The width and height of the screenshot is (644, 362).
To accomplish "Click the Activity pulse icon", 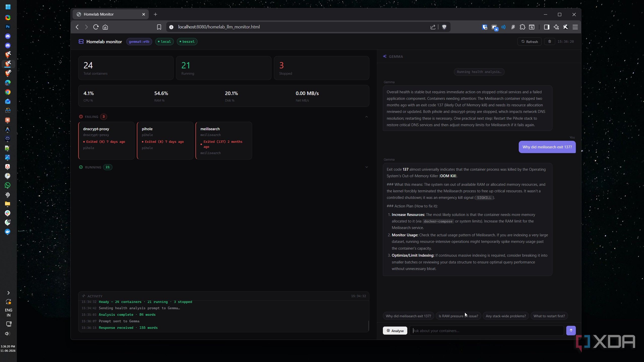I will pyautogui.click(x=84, y=296).
